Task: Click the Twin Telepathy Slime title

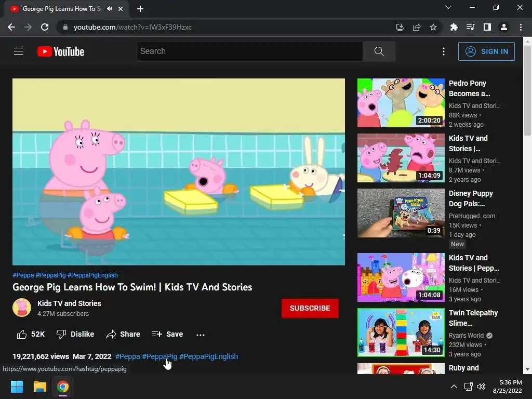Action: (x=473, y=318)
